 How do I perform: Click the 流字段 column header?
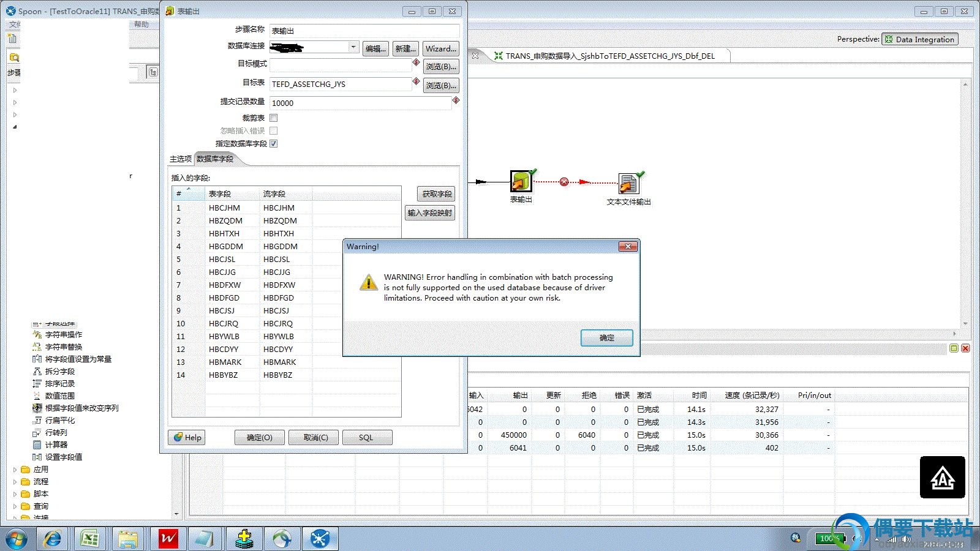pos(285,193)
